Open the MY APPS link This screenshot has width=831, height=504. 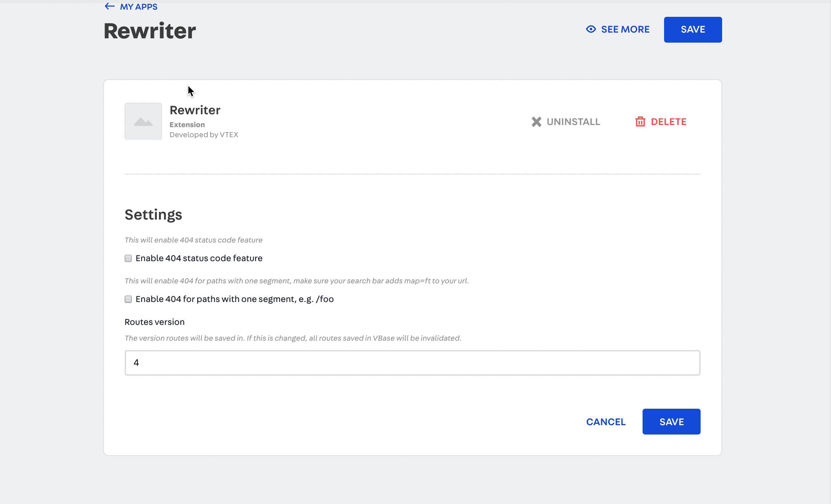[139, 7]
